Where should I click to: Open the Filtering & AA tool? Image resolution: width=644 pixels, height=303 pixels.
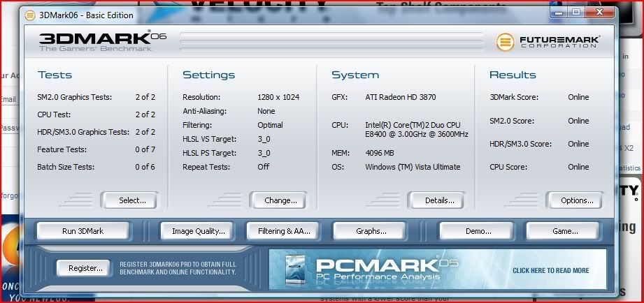pos(283,231)
